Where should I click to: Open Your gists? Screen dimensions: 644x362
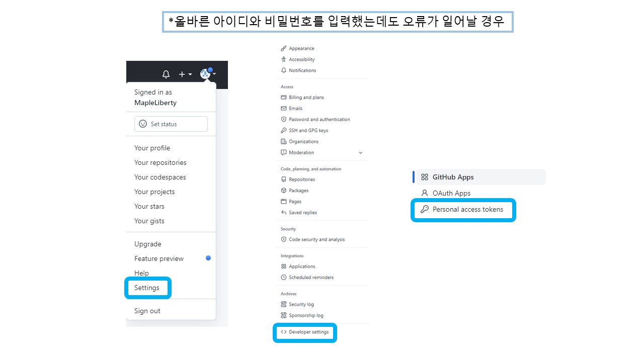(149, 221)
